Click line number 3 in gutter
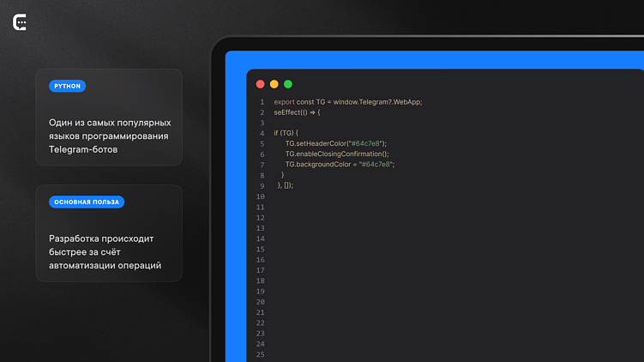 coord(262,123)
